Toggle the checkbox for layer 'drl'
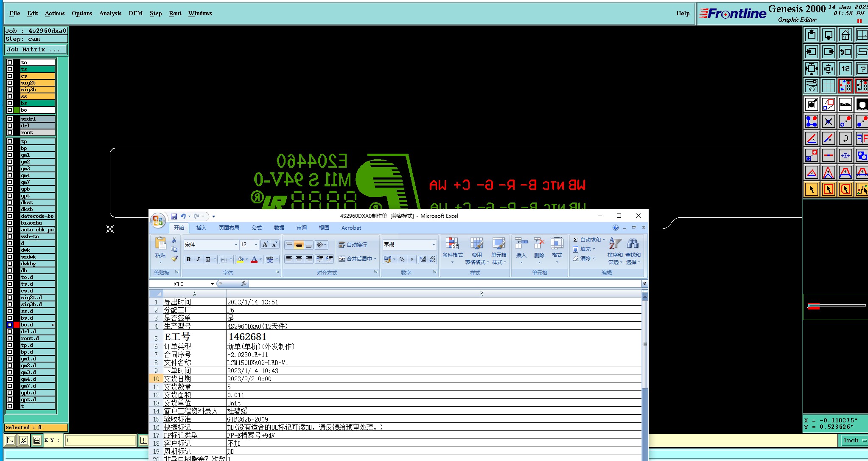 [x=10, y=126]
